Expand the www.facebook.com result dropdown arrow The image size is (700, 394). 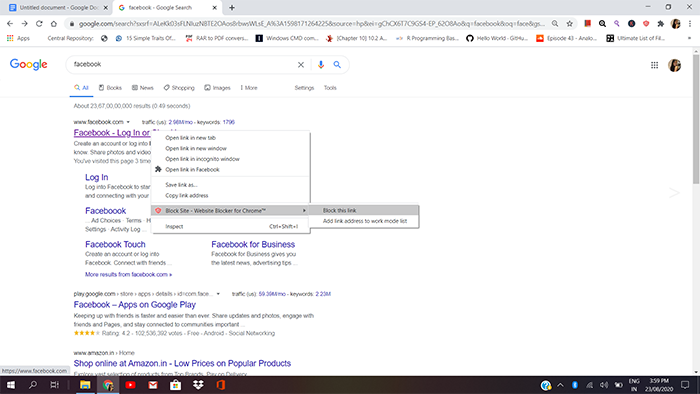[128, 122]
